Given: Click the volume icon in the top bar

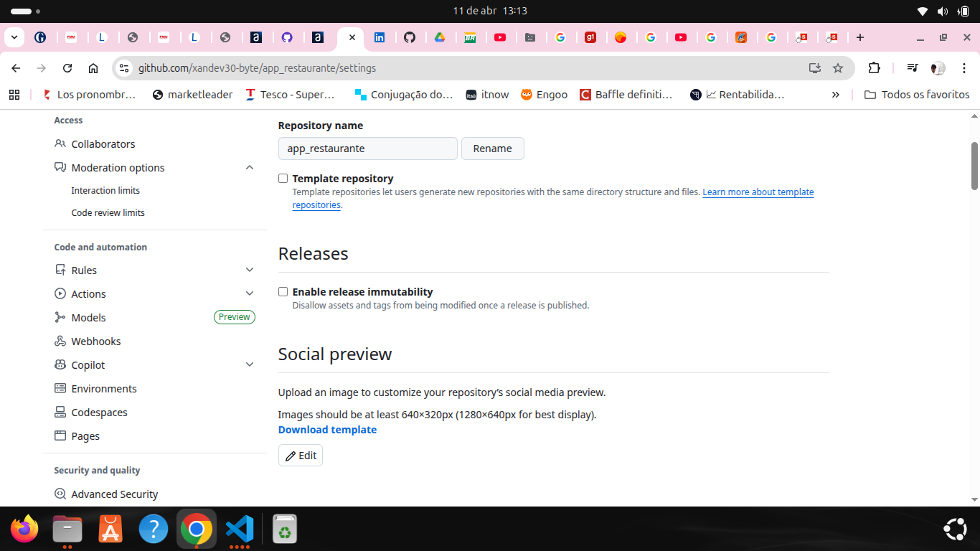Looking at the screenshot, I should pos(943,11).
